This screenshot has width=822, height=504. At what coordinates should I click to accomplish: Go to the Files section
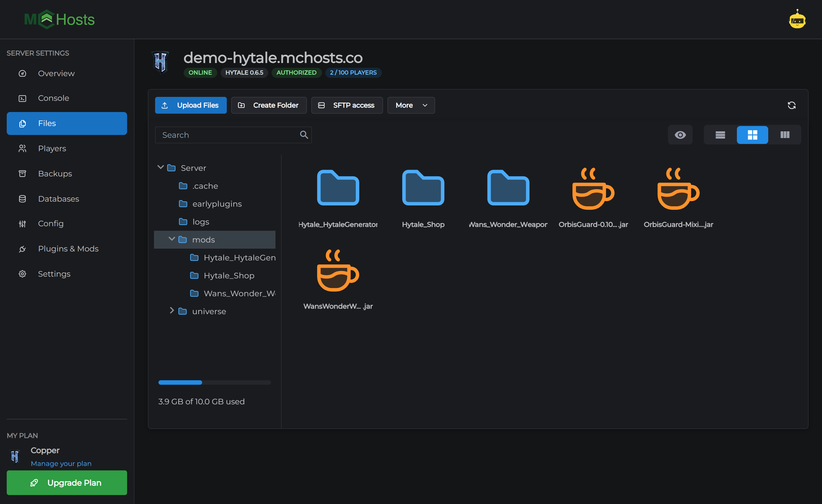(x=67, y=123)
